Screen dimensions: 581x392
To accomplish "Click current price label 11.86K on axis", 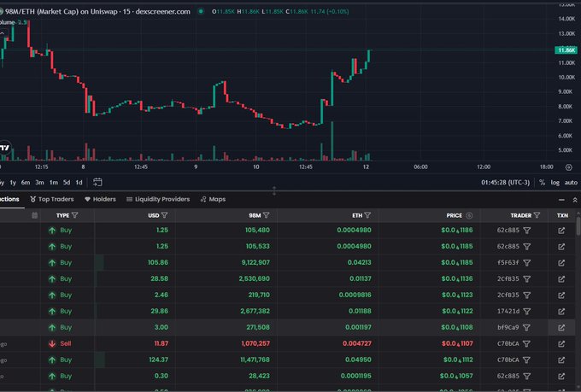I will [x=566, y=50].
